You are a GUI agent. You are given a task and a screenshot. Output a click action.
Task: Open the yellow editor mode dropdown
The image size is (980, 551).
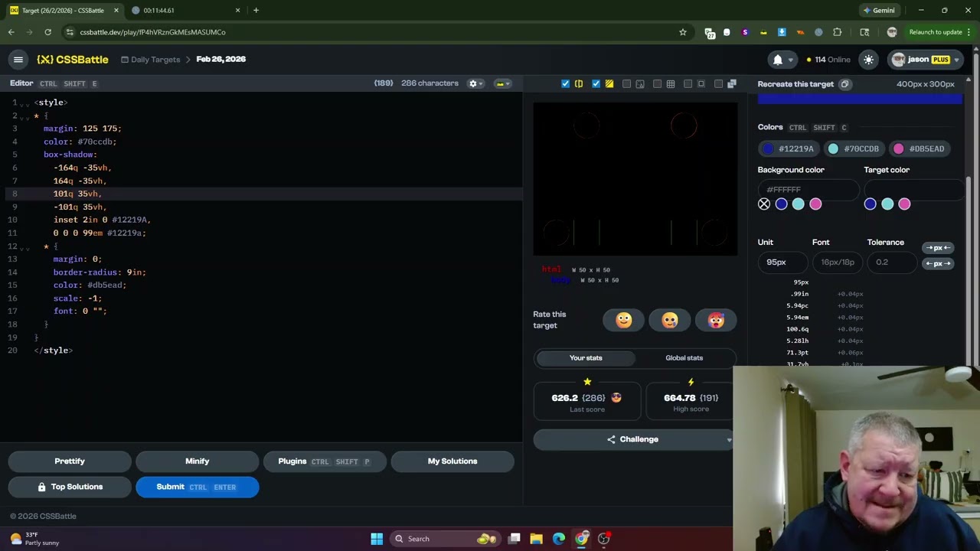(x=501, y=83)
